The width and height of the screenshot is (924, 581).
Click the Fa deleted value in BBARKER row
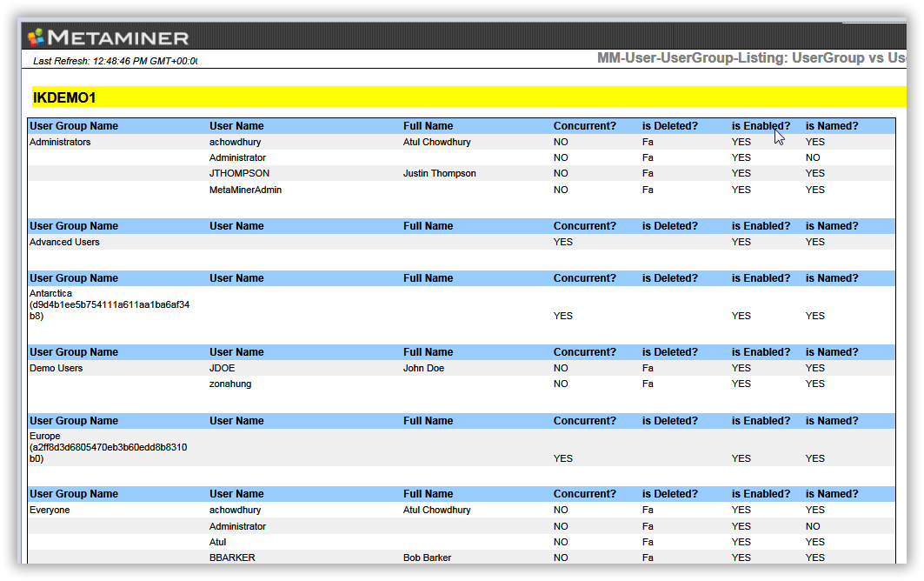click(648, 558)
